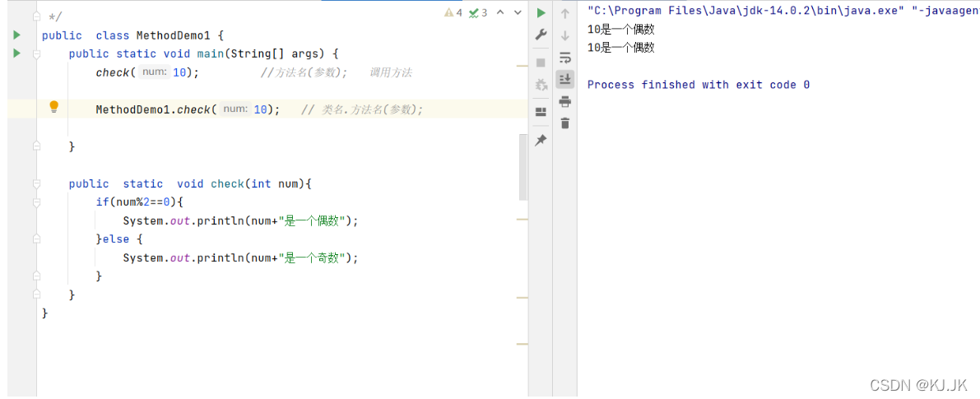Click the down stack trace arrow
The height and width of the screenshot is (399, 980).
(x=565, y=35)
